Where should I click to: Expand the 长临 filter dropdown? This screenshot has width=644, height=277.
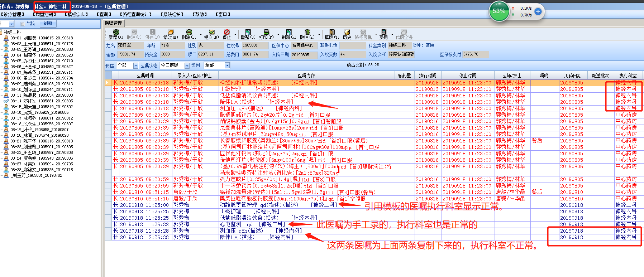[x=136, y=65]
